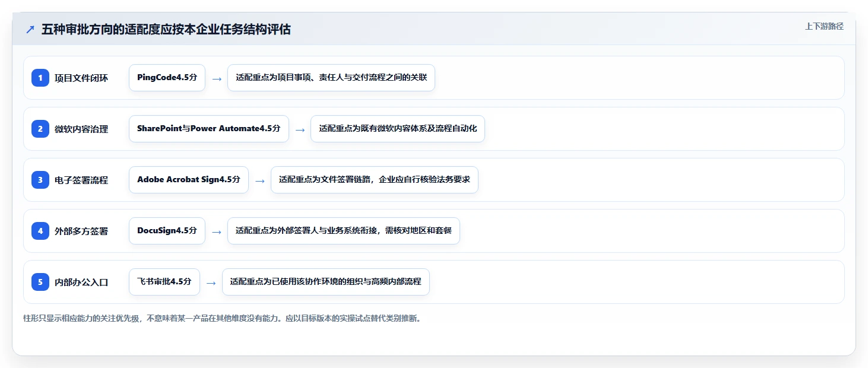
Task: Click the 外部多方签署 label
Action: 81,231
